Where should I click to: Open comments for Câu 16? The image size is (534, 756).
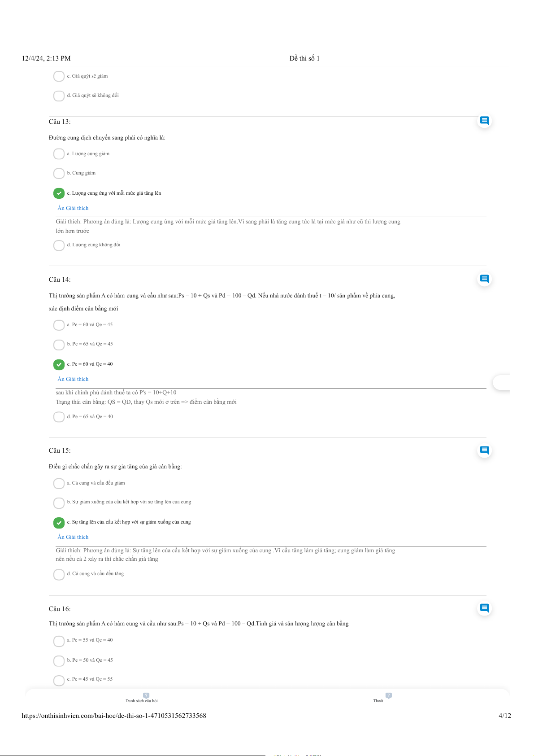[484, 608]
